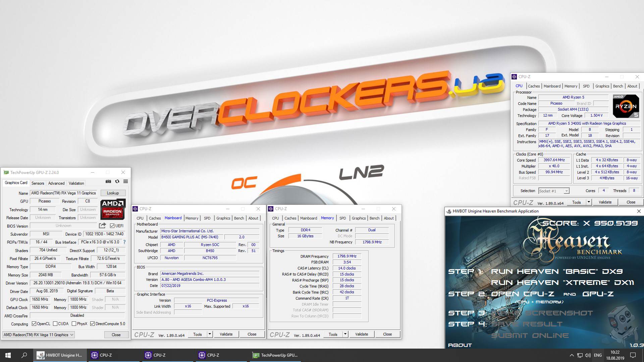Select About tab in CPU-Z Memory window
644x362 pixels.
[389, 218]
